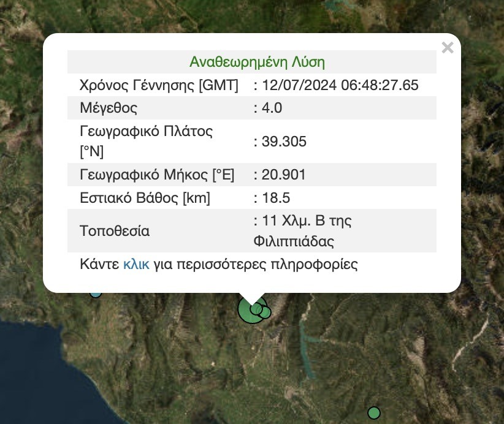Select the largest green earthquake marker below the popup
The image size is (504, 424).
[248, 312]
